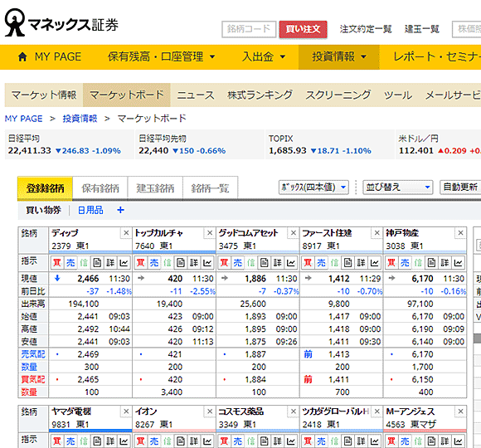The image size is (481, 448).
Task: Open マーケット情報 submenu item
Action: click(44, 95)
